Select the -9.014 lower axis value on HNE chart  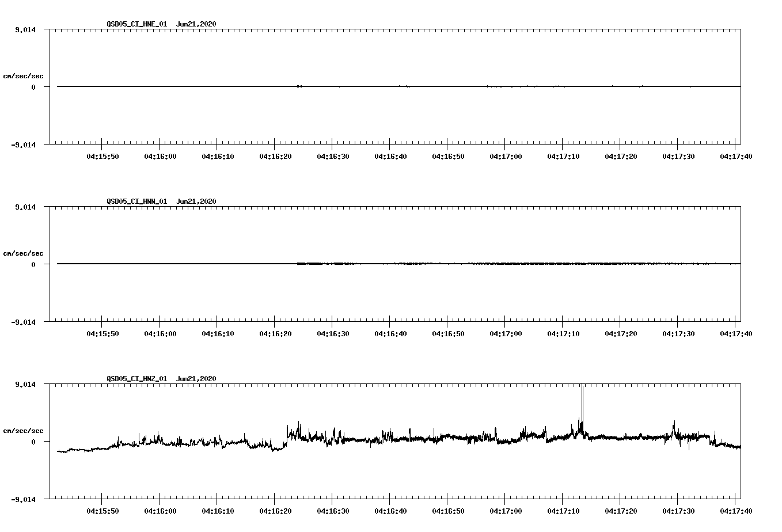(23, 145)
